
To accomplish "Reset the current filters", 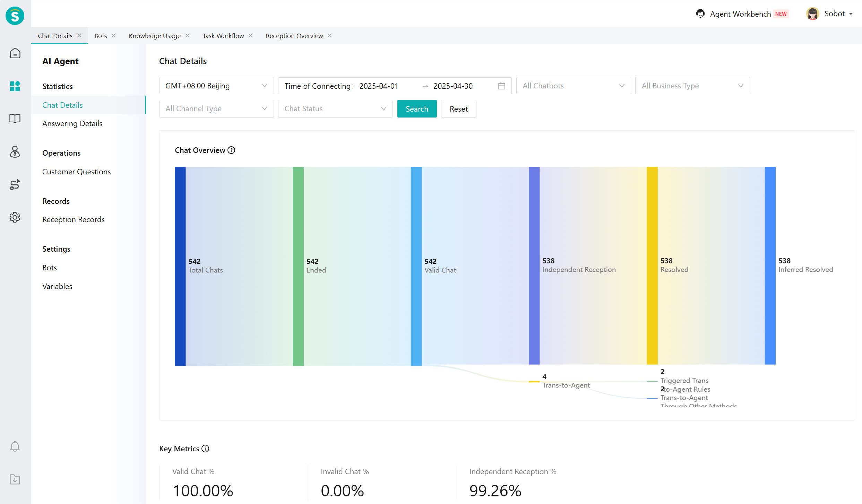I will (x=458, y=108).
